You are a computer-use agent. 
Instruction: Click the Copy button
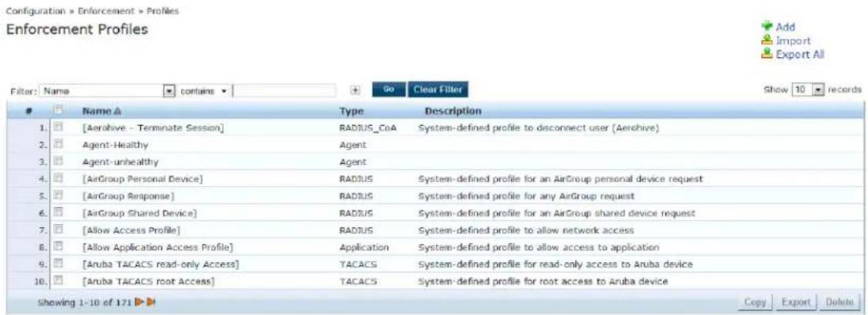tap(755, 302)
